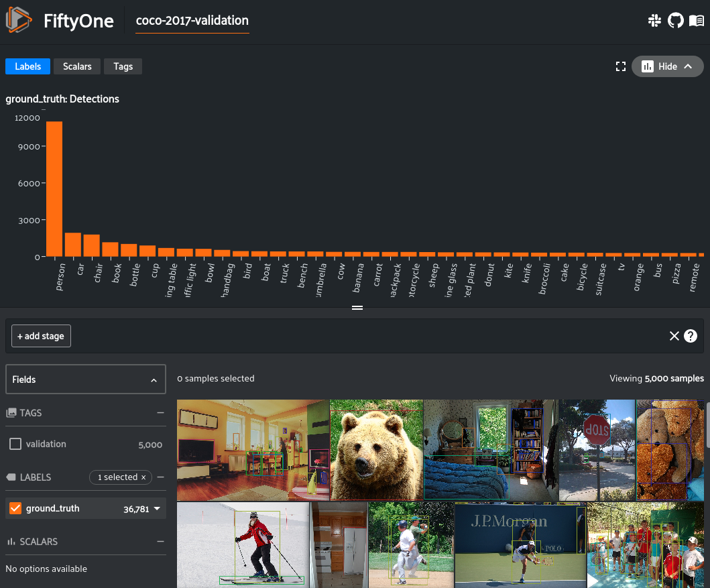The height and width of the screenshot is (588, 710).
Task: Click the + add stage button
Action: tap(41, 336)
